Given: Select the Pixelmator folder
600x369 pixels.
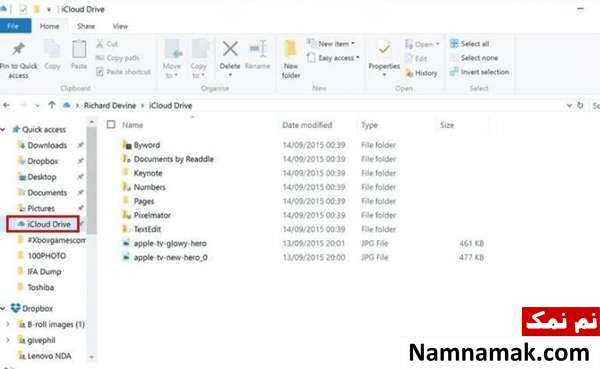Looking at the screenshot, I should [x=152, y=215].
